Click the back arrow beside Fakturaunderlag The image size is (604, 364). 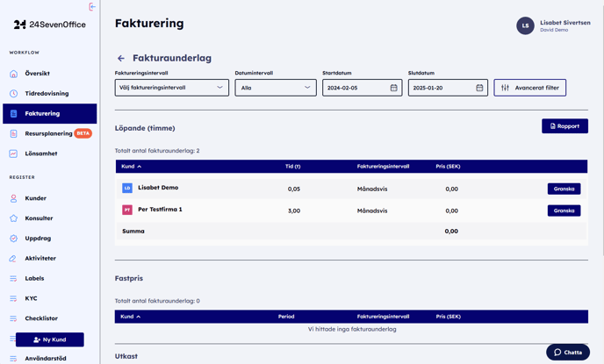(121, 59)
